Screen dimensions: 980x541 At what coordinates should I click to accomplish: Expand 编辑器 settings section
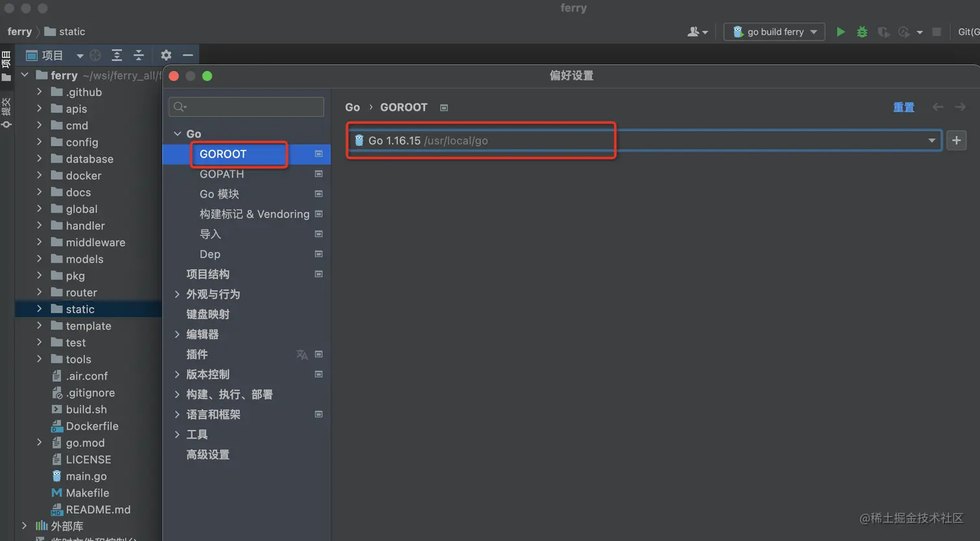click(177, 334)
